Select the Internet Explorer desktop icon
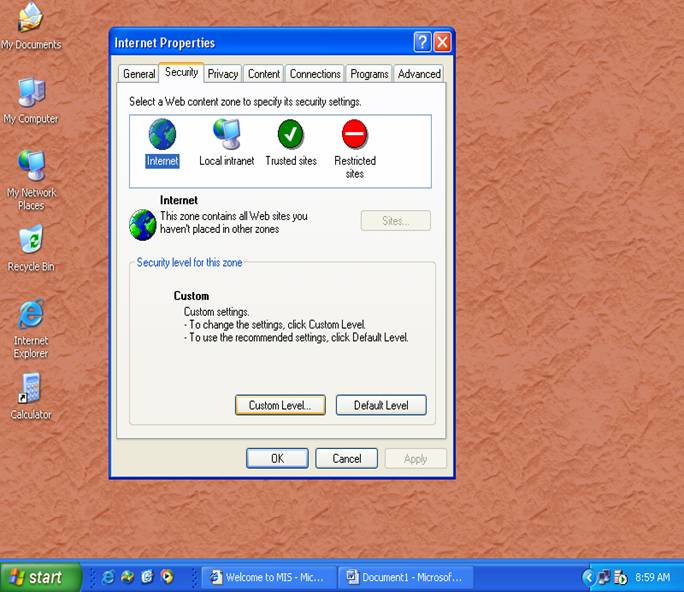The image size is (684, 592). click(x=31, y=315)
